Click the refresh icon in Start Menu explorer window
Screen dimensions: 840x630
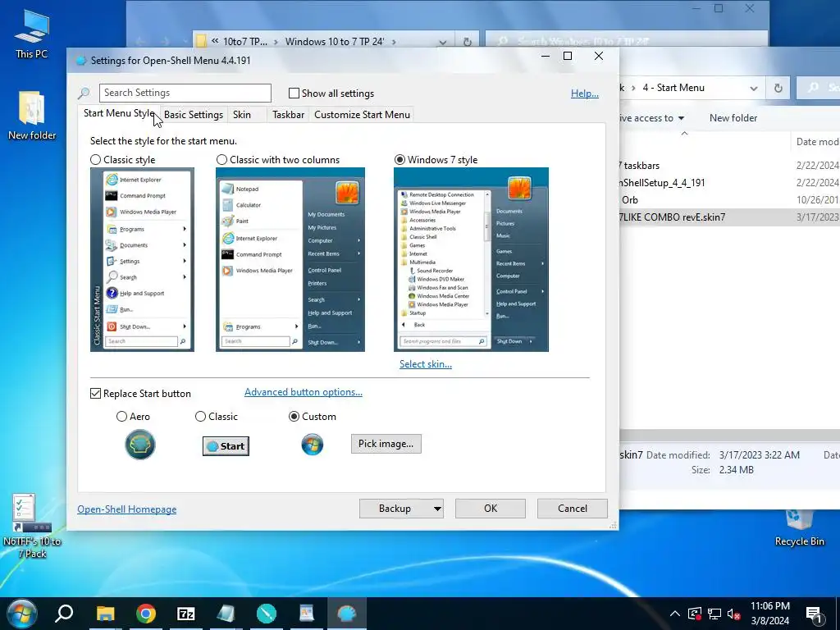(778, 88)
